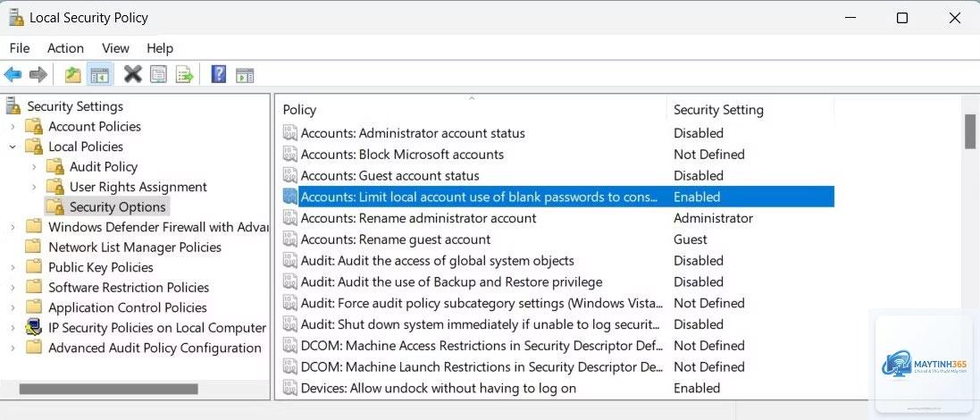This screenshot has width=980, height=420.
Task: Maximize the Local Security Policy window
Action: click(902, 18)
